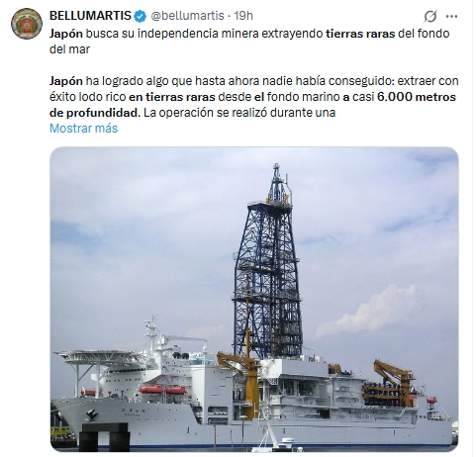
Task: Click the blue drilling derrick tower in photo
Action: tap(267, 260)
